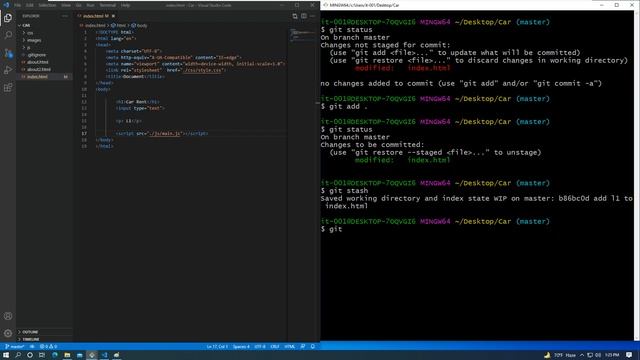Open the Terminal menu
Screen dimensions: 640x360
pyautogui.click(x=108, y=5)
